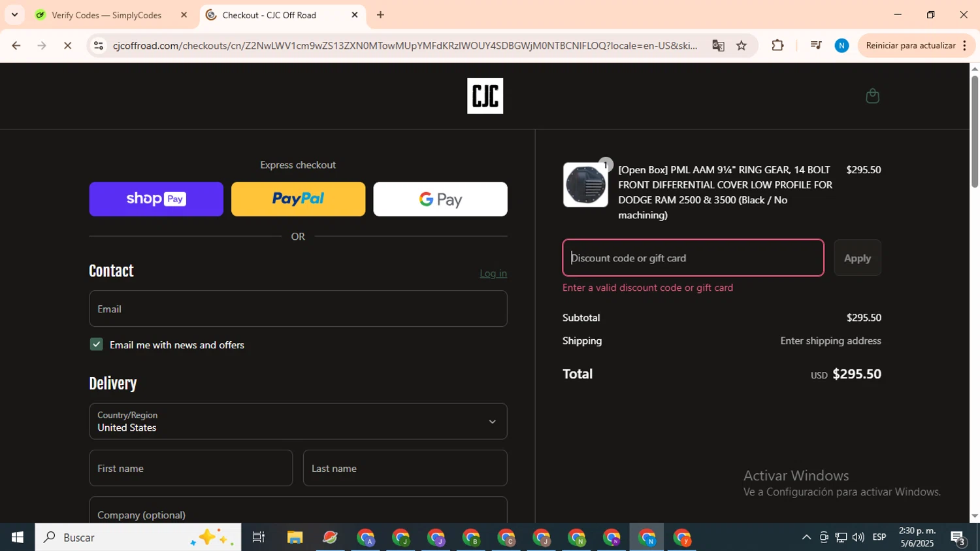Click the taskbar Buscar search box
The image size is (980, 551).
tap(138, 537)
